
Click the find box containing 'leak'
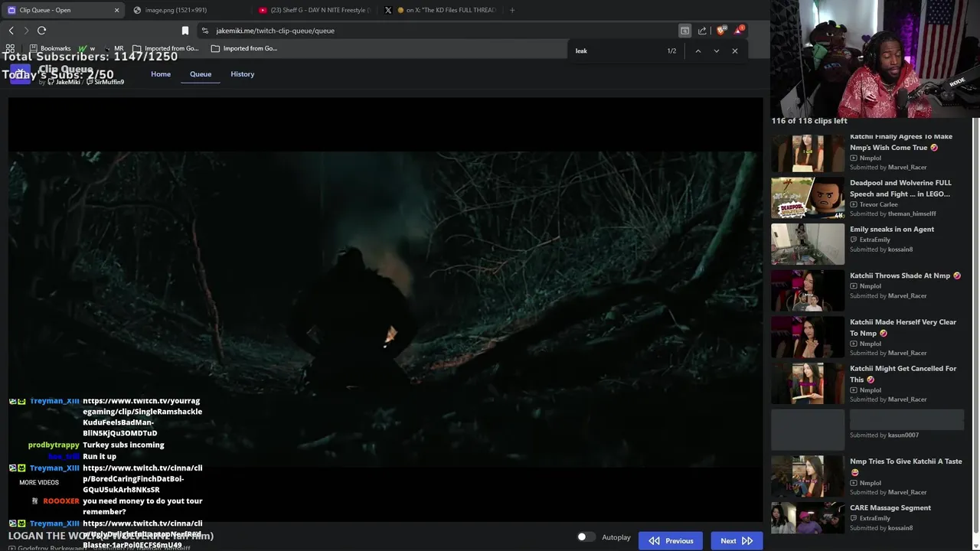tap(616, 51)
